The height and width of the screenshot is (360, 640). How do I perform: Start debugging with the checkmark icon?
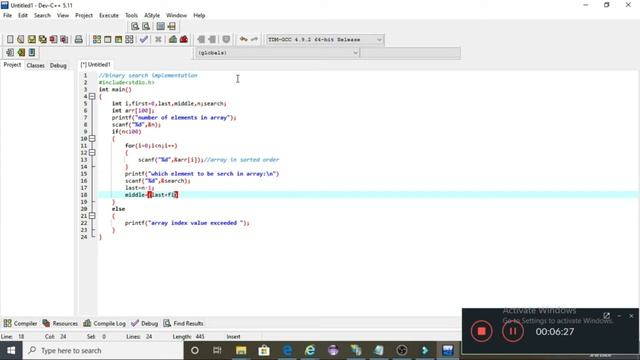(144, 40)
